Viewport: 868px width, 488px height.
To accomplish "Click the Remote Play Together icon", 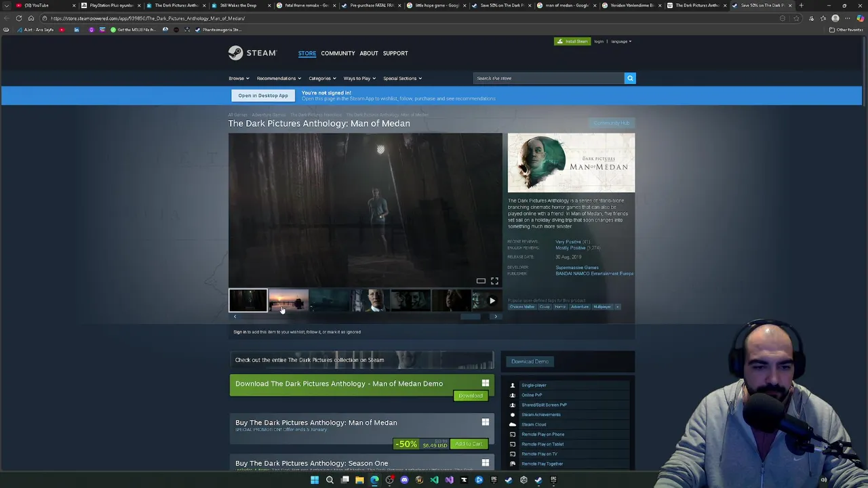I will [513, 464].
